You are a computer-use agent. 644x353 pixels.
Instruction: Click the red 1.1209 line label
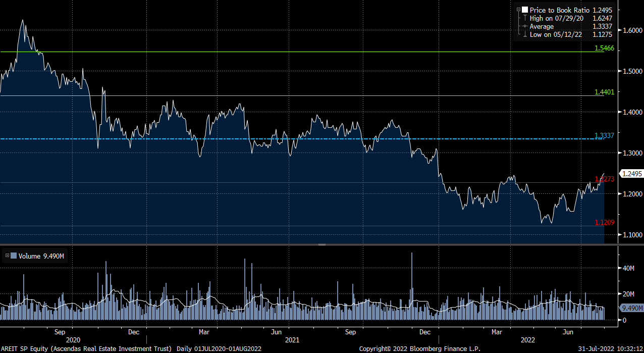click(604, 222)
